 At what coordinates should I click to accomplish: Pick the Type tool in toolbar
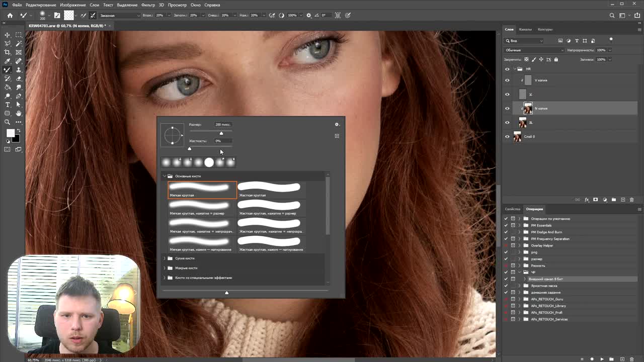pyautogui.click(x=8, y=105)
